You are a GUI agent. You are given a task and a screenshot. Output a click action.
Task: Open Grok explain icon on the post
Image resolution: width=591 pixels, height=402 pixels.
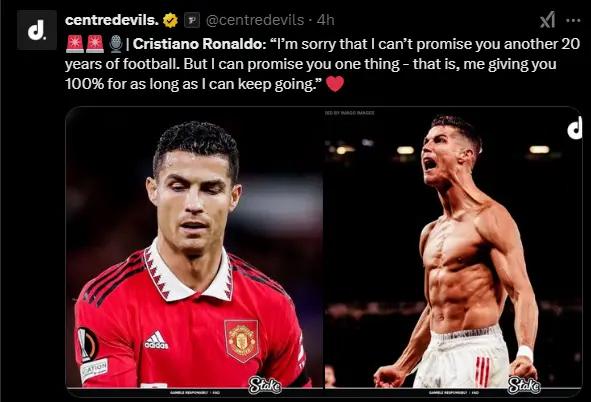pos(547,20)
